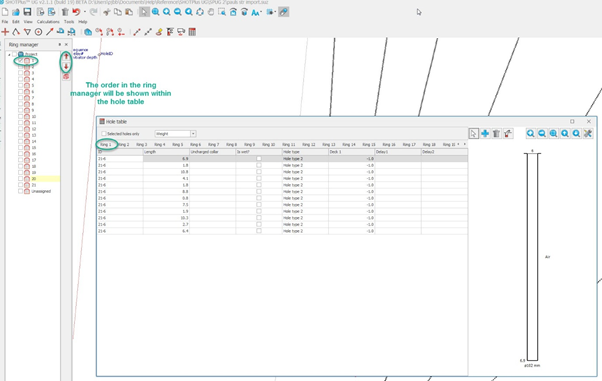The height and width of the screenshot is (381, 602).
Task: Pin the Ring manager panel
Action: (60, 45)
